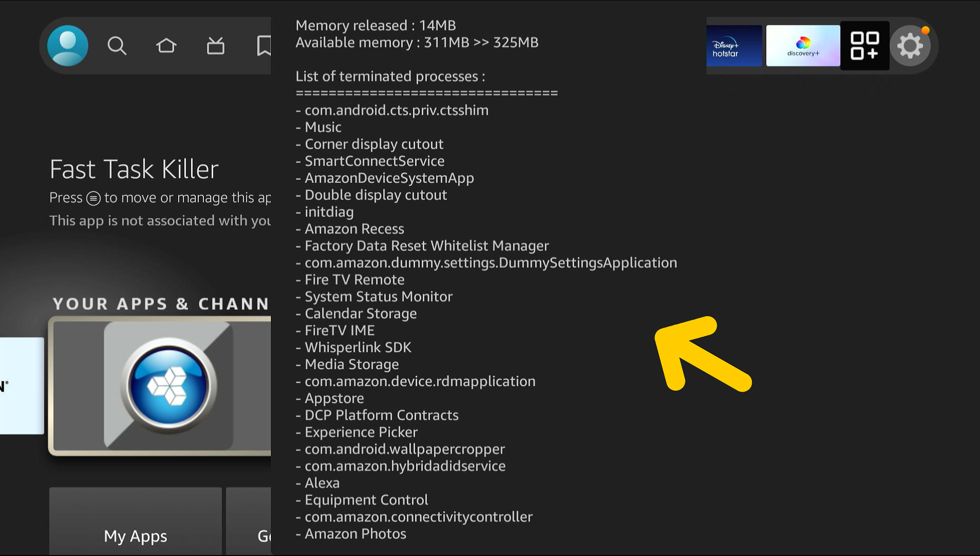Open the Settings gear icon
This screenshot has height=556, width=980.
coord(910,46)
